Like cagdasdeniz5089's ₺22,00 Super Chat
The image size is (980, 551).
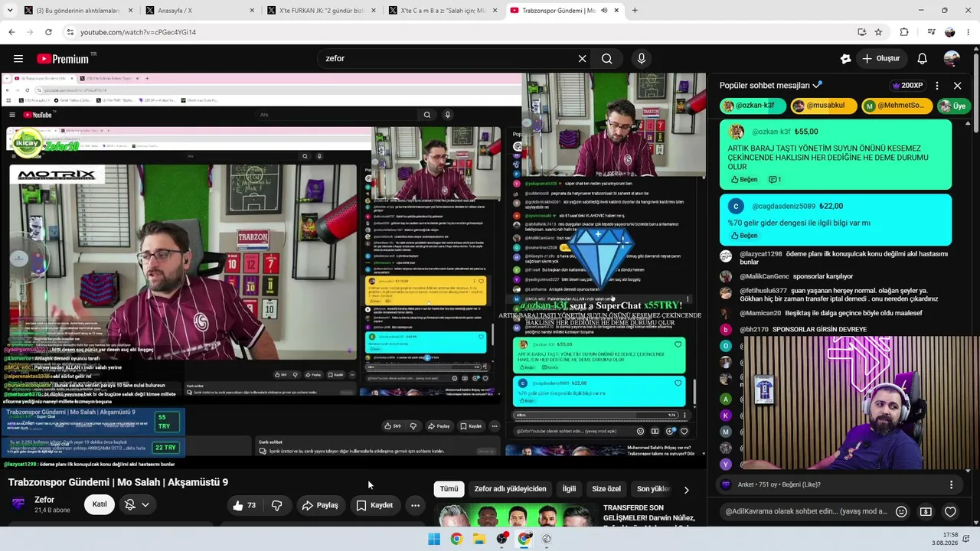pos(744,236)
